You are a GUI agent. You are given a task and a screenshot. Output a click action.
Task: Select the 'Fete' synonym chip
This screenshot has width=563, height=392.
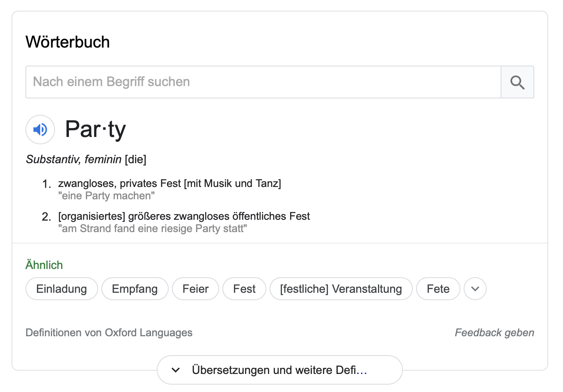coord(438,289)
